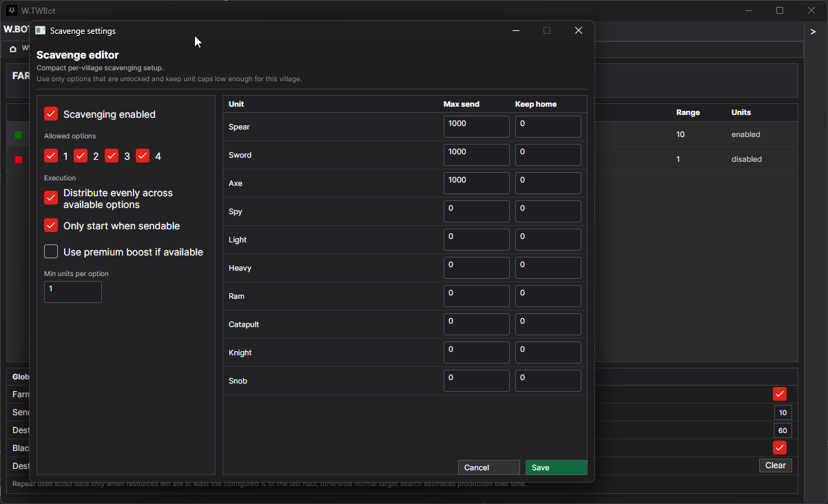
Task: Uncheck allowed option 3
Action: tap(112, 156)
